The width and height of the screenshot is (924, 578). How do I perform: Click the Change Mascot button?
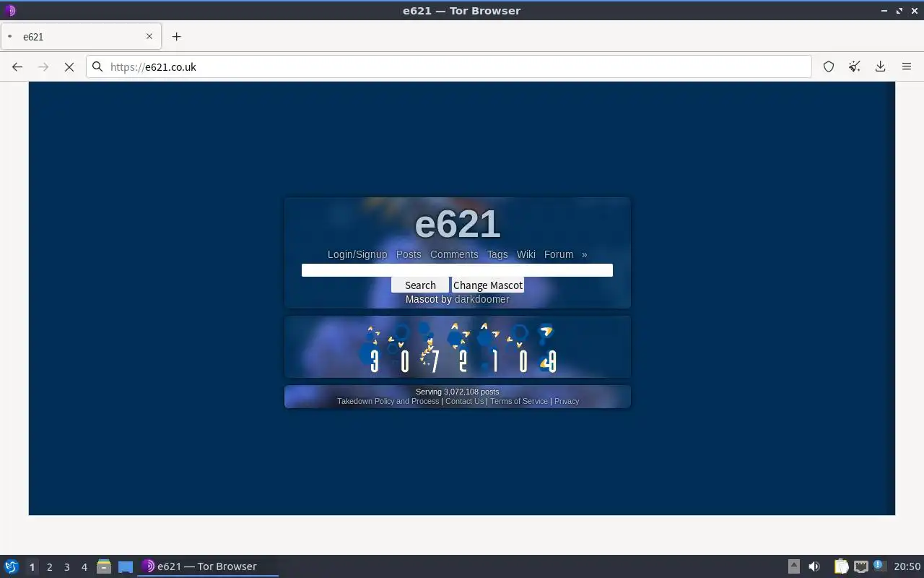point(488,285)
